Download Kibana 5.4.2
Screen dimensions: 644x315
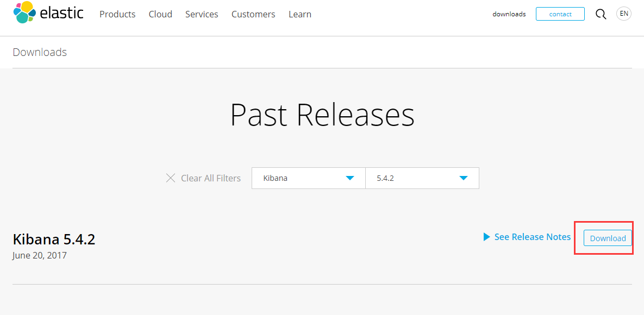tap(608, 238)
